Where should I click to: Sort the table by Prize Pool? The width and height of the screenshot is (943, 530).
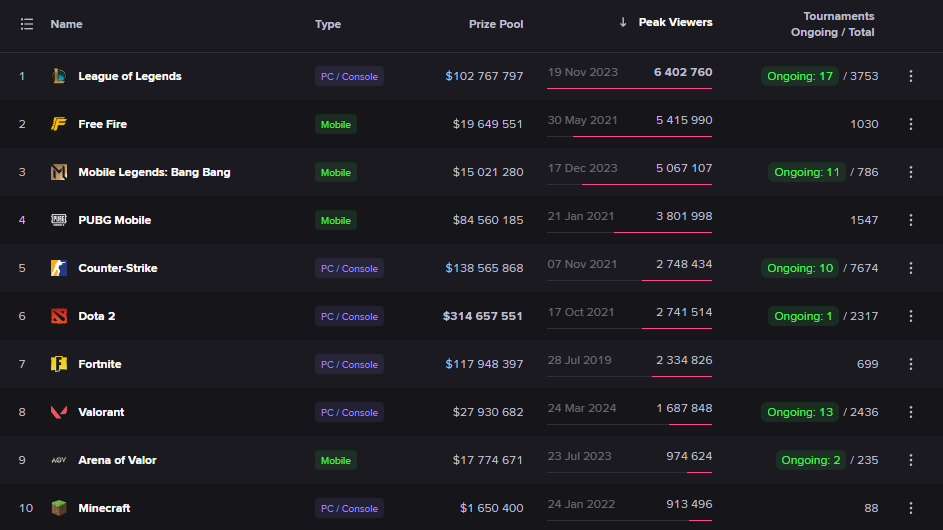point(496,24)
